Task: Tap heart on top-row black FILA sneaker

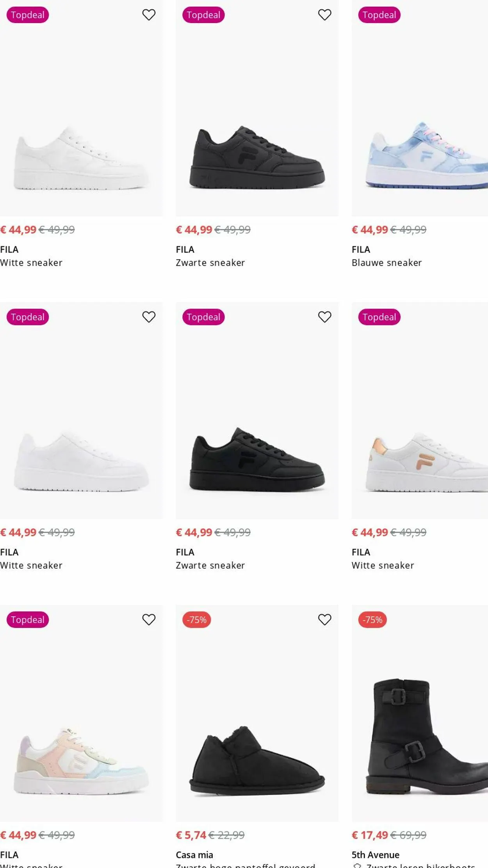Action: point(324,15)
